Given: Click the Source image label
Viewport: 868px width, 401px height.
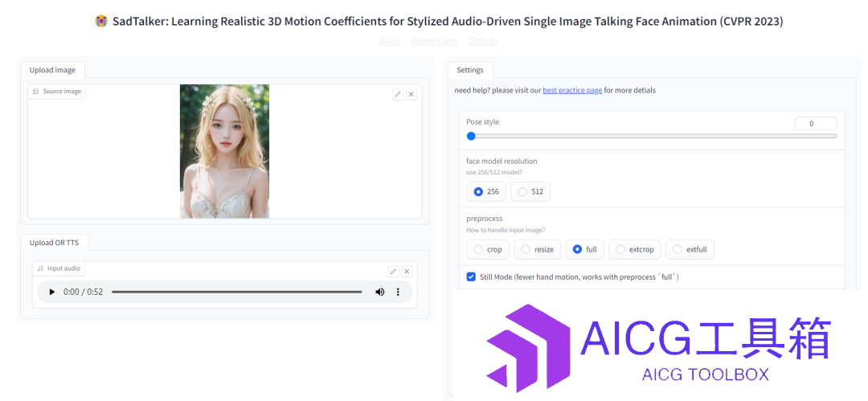Looking at the screenshot, I should (57, 91).
